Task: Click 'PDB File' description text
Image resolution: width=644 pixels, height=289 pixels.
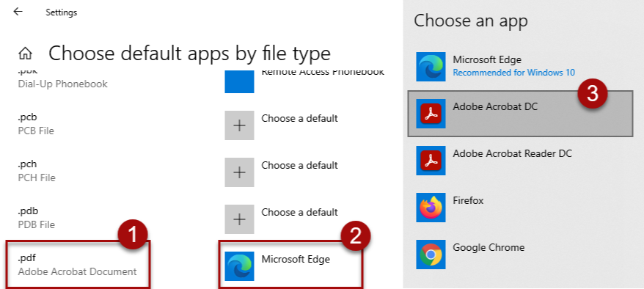Action: [37, 224]
